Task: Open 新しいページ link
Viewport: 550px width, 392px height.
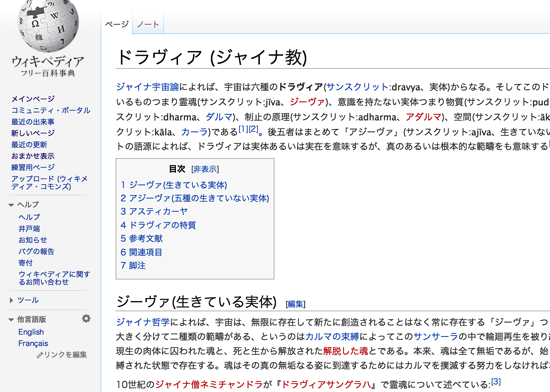Action: click(33, 133)
